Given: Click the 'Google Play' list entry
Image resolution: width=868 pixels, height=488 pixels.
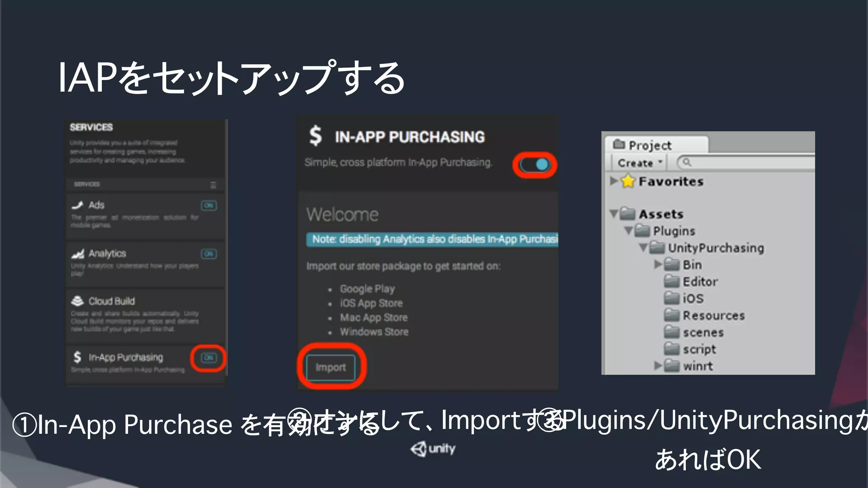Looking at the screenshot, I should (x=367, y=289).
